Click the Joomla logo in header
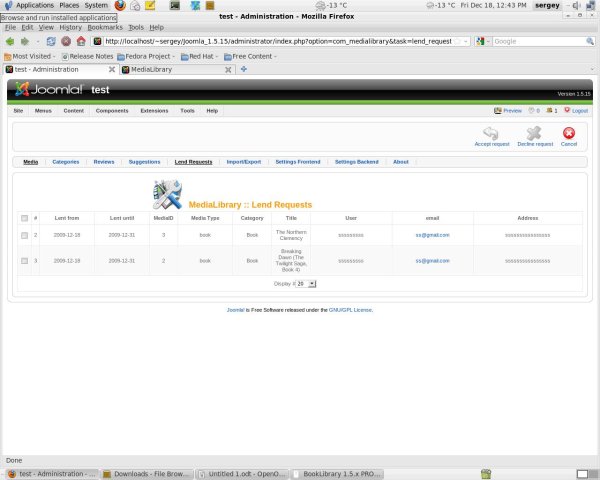Screen dimensions: 600x480 pos(49,89)
